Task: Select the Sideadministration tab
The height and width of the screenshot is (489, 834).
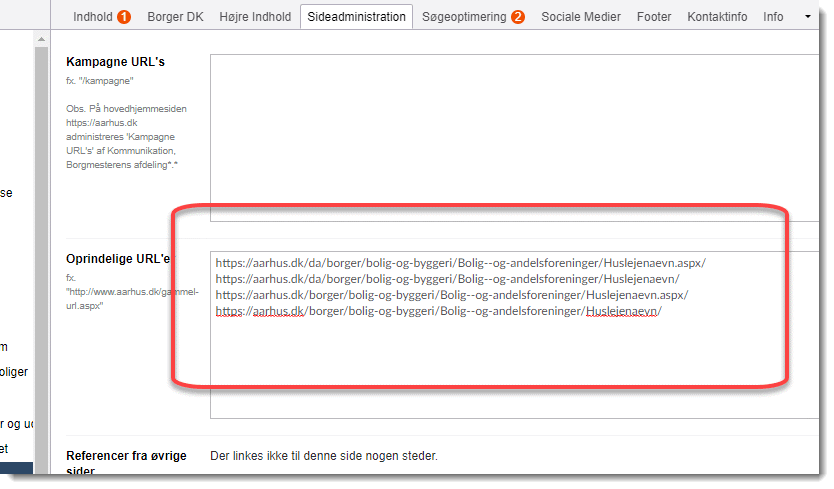Action: 356,17
